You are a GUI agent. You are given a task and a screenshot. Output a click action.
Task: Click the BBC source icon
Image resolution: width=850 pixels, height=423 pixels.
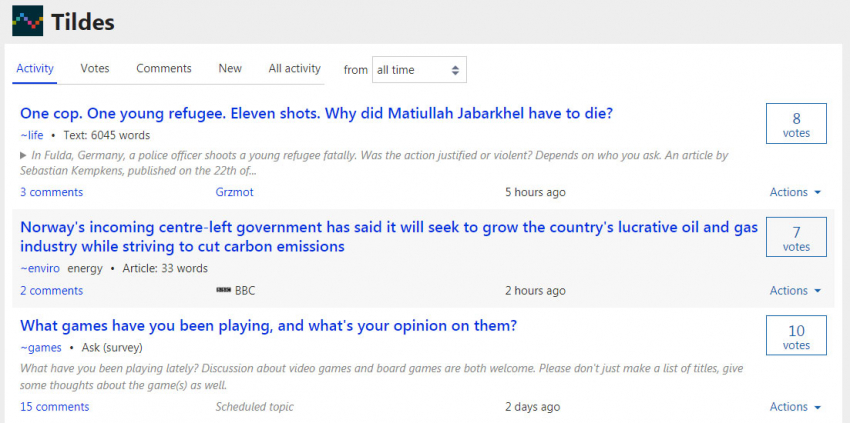pos(222,291)
